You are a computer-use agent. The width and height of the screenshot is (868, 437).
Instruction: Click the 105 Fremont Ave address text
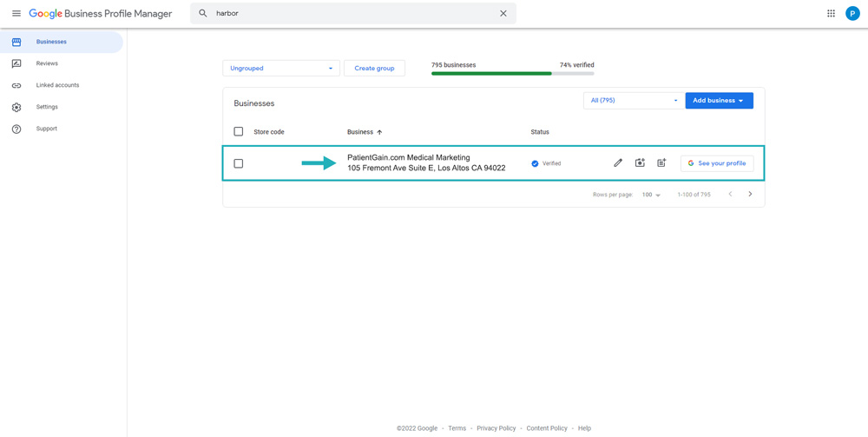(x=426, y=168)
